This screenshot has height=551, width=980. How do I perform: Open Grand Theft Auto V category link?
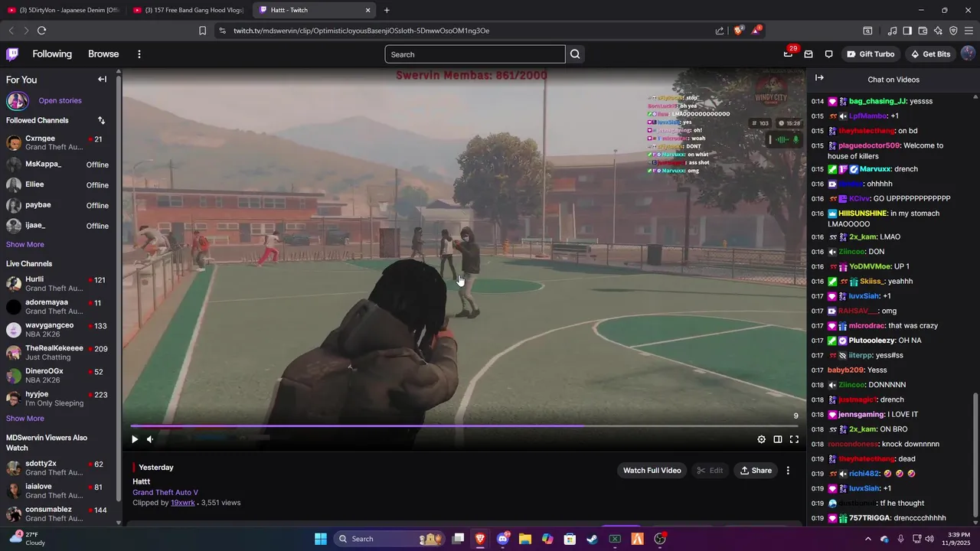tap(165, 492)
